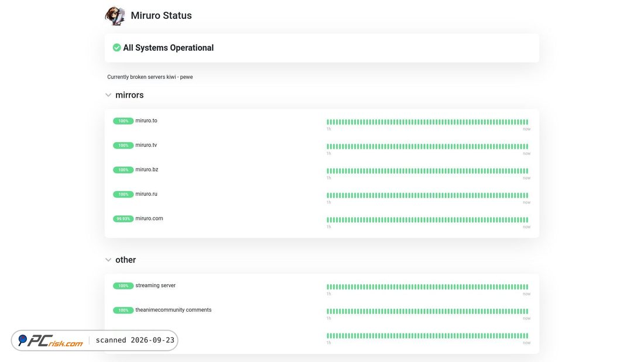
Task: Click the 100% badge for theanimecommunity comments
Action: (123, 311)
